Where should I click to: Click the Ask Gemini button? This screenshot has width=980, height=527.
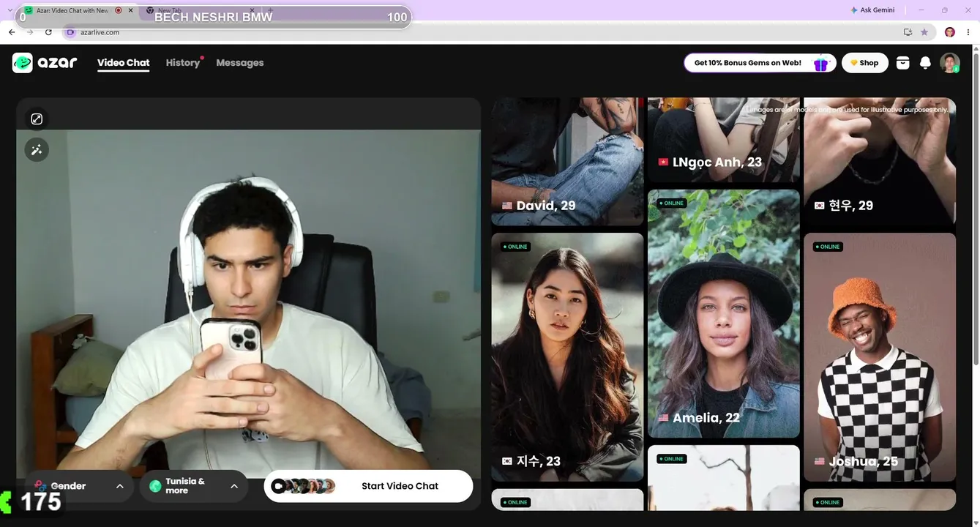tap(872, 10)
